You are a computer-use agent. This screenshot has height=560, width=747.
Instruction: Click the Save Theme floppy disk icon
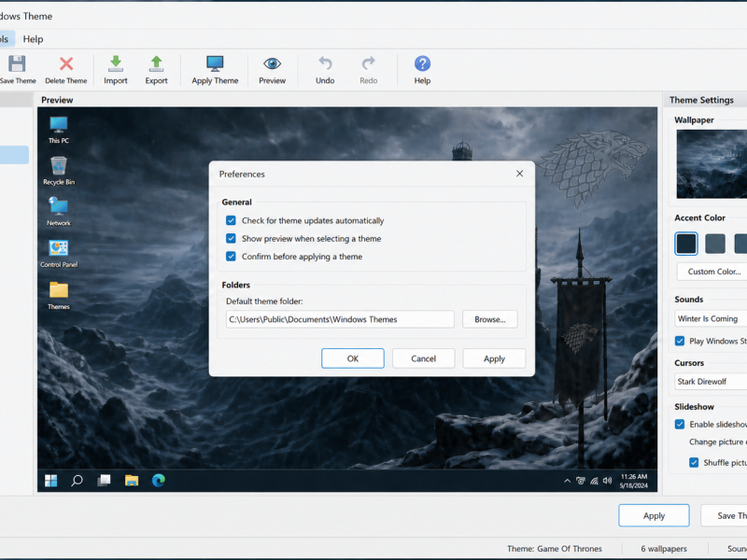click(17, 63)
